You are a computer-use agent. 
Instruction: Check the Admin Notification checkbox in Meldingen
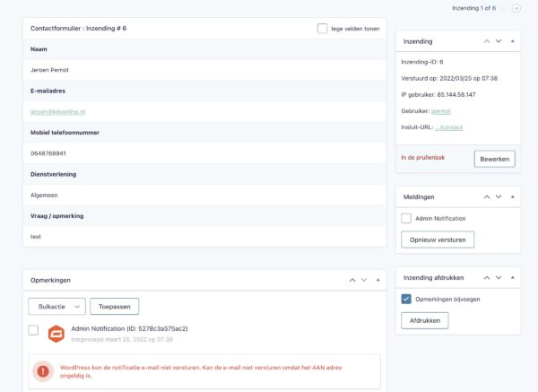tap(406, 218)
